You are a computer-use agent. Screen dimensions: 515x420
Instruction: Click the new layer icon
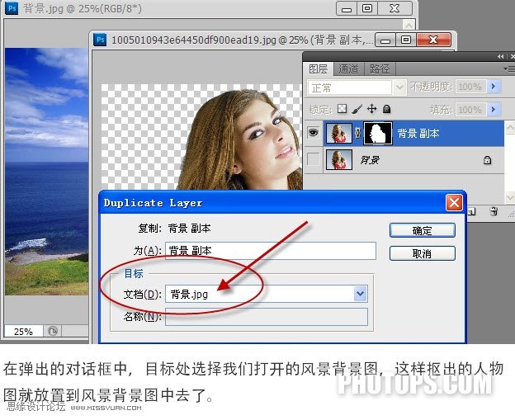(x=471, y=211)
